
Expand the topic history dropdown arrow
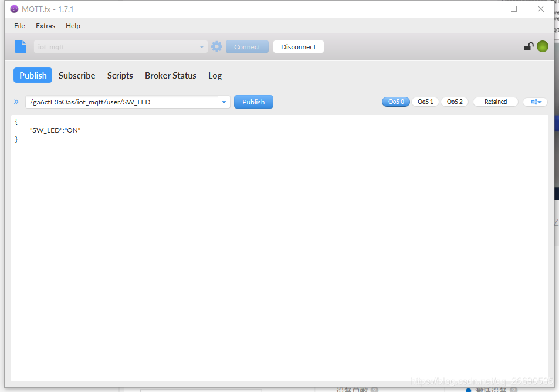(x=224, y=102)
